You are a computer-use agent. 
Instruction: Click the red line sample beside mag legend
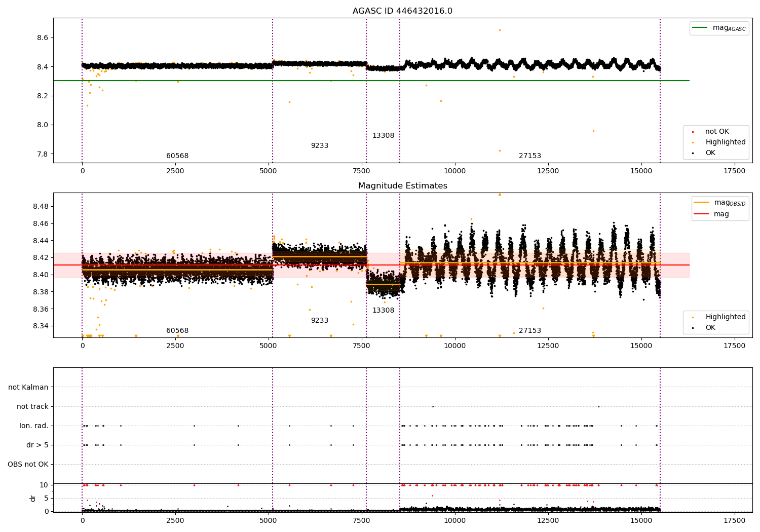[x=701, y=214]
